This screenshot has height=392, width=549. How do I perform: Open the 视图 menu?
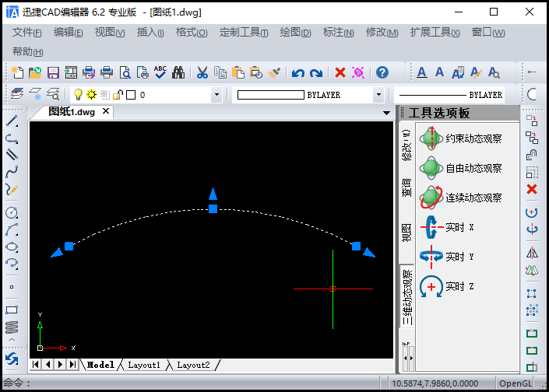[110, 33]
